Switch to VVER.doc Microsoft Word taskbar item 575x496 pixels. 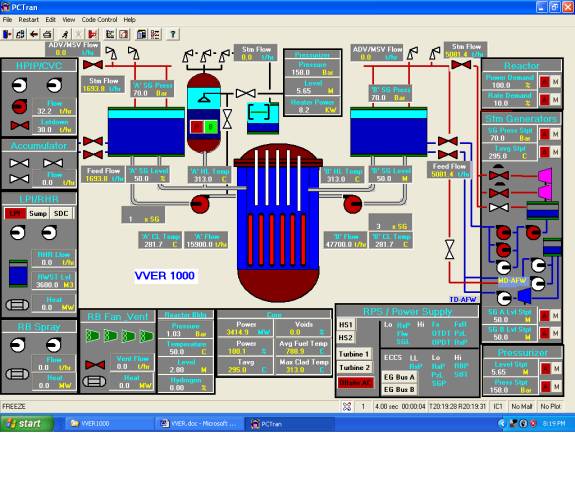pos(200,424)
